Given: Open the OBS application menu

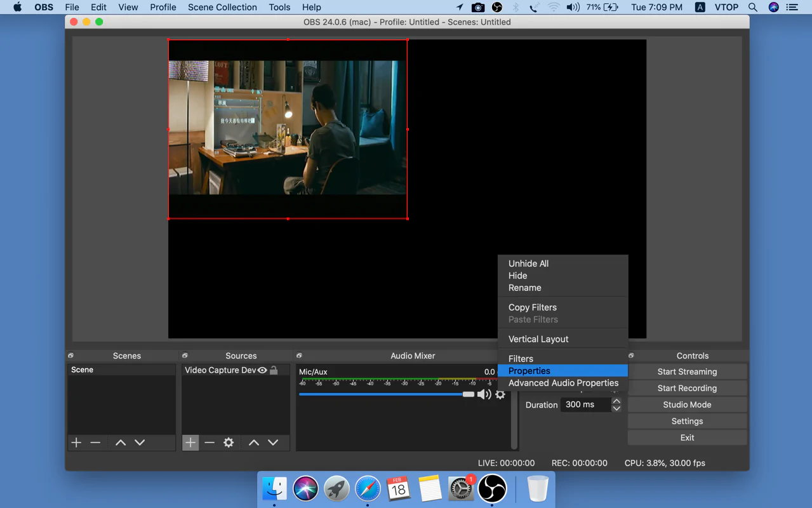Looking at the screenshot, I should (44, 7).
